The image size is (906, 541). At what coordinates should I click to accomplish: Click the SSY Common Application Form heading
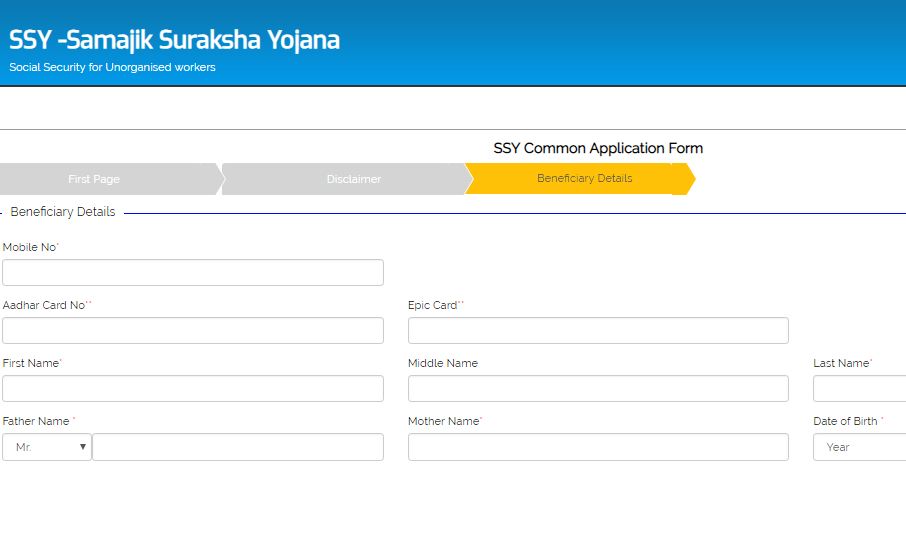[598, 148]
